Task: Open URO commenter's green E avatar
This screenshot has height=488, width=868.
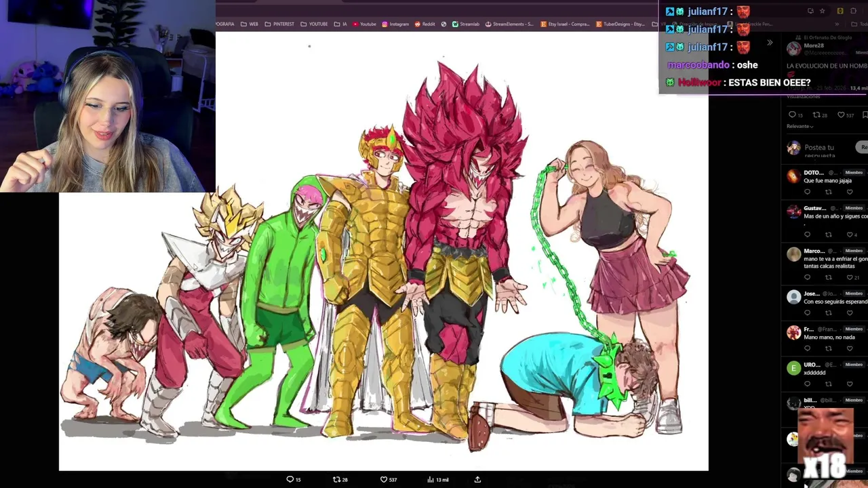Action: pyautogui.click(x=793, y=368)
